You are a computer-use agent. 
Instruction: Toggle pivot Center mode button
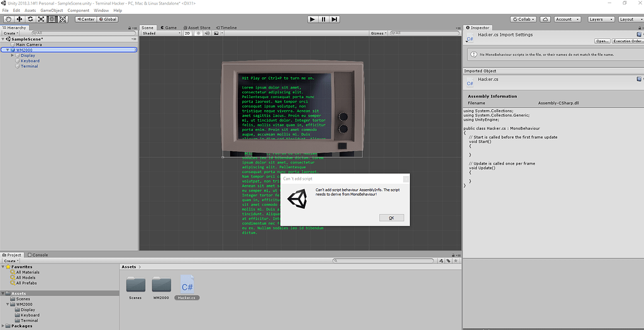click(86, 19)
